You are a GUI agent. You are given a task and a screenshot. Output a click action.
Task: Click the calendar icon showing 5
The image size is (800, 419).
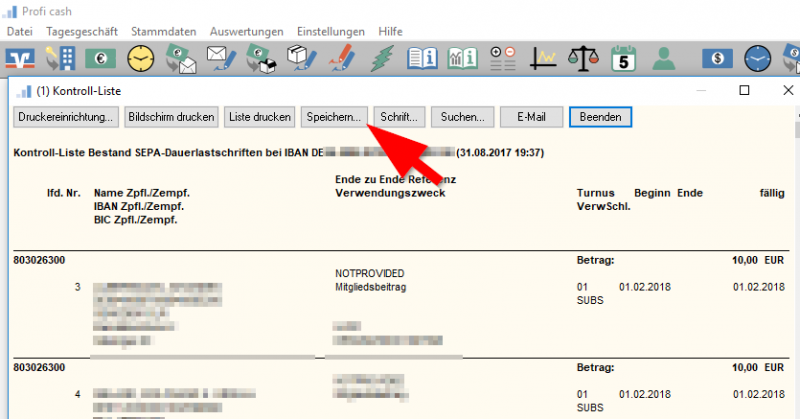point(624,59)
